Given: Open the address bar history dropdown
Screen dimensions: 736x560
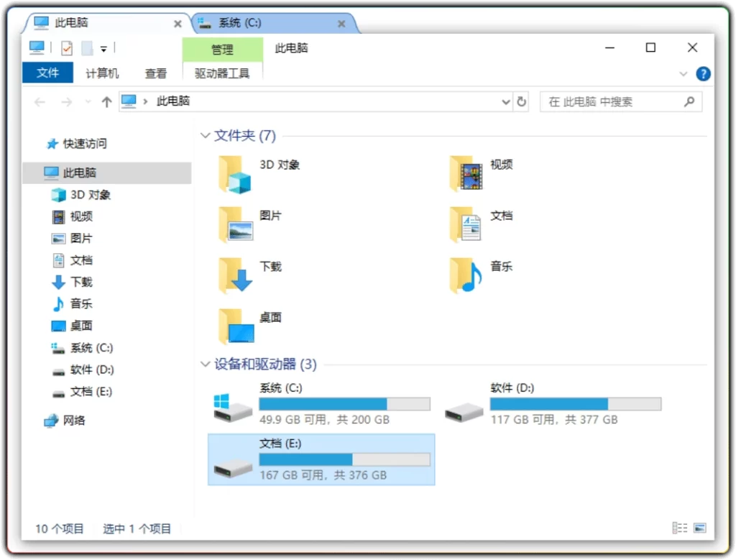Looking at the screenshot, I should [505, 101].
